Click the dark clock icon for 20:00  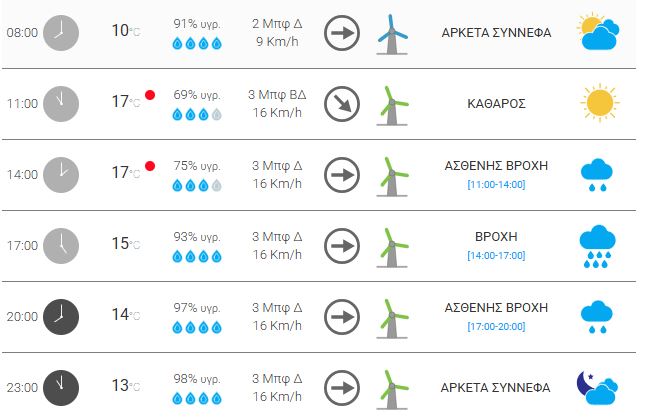pyautogui.click(x=61, y=316)
